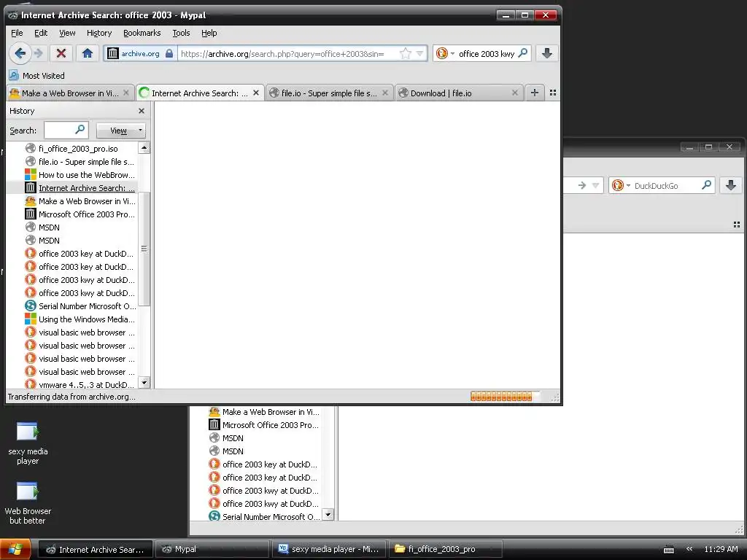Open the View menu in menu bar

[67, 33]
